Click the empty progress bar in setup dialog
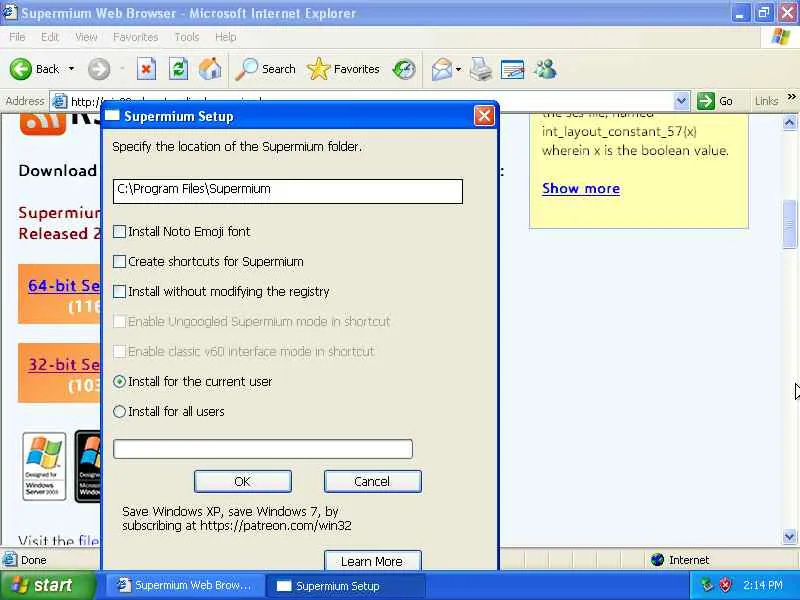The width and height of the screenshot is (800, 600). (x=263, y=449)
